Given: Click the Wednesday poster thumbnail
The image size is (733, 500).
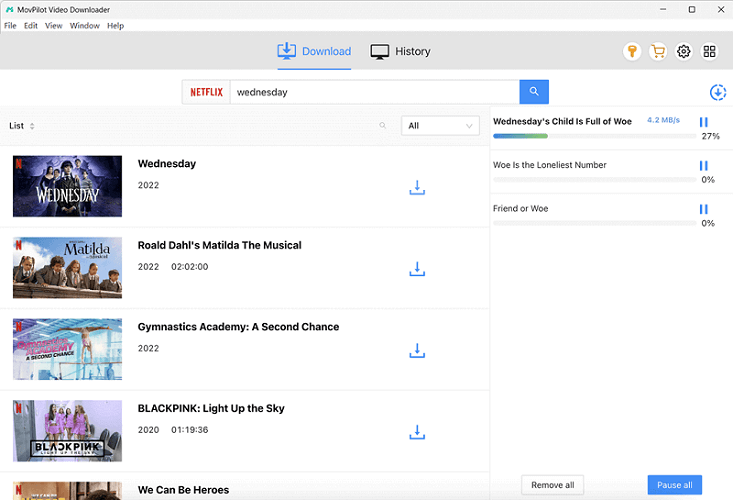Looking at the screenshot, I should coord(67,186).
